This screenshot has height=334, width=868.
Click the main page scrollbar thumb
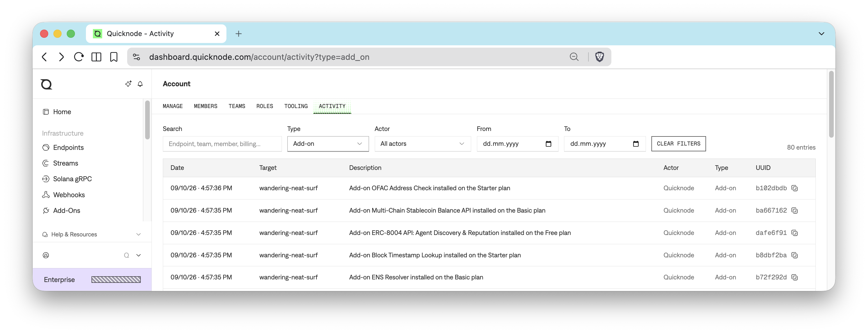(831, 104)
